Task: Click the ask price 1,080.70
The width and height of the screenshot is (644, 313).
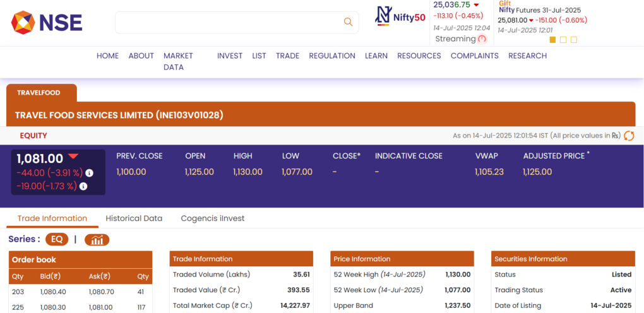Action: pyautogui.click(x=101, y=292)
